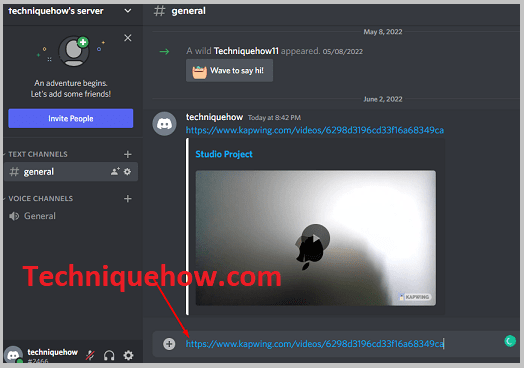
Task: Click the techniquehow username in user panel
Action: pos(52,352)
